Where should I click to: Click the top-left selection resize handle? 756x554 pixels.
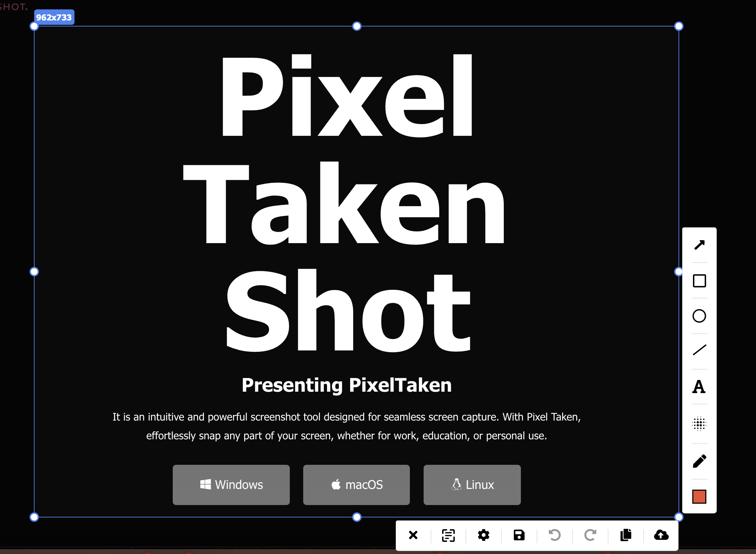(x=34, y=26)
